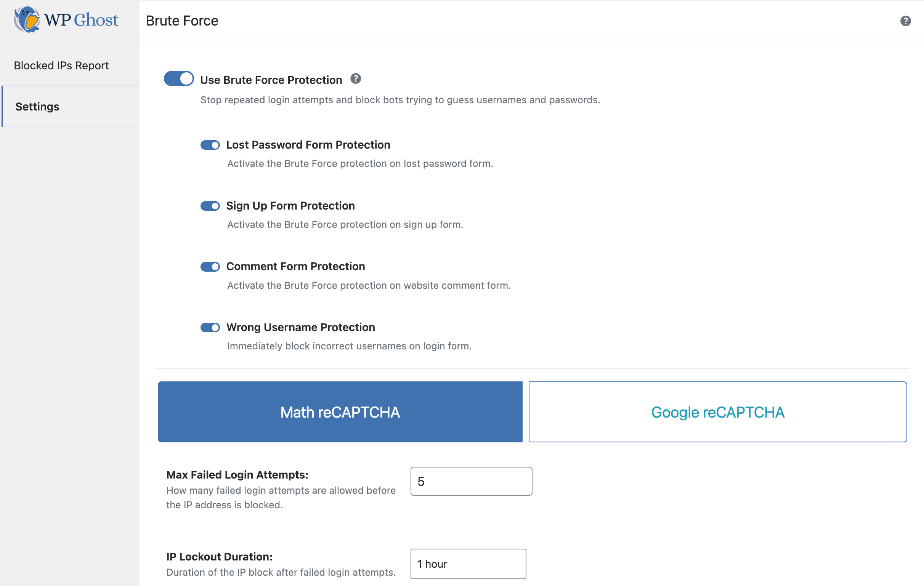Click the Wrong Username Protection label
This screenshot has width=924, height=586.
[x=300, y=328]
